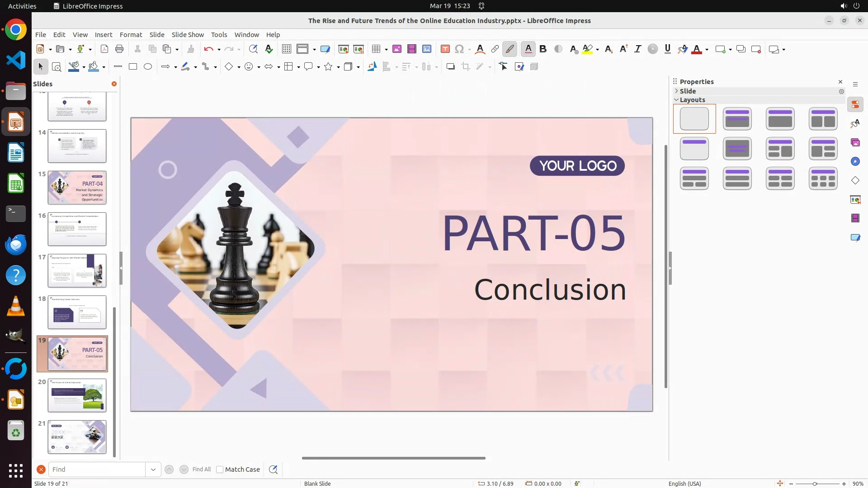Viewport: 868px width, 488px height.
Task: Click the Crop Image tool icon
Action: (x=466, y=67)
